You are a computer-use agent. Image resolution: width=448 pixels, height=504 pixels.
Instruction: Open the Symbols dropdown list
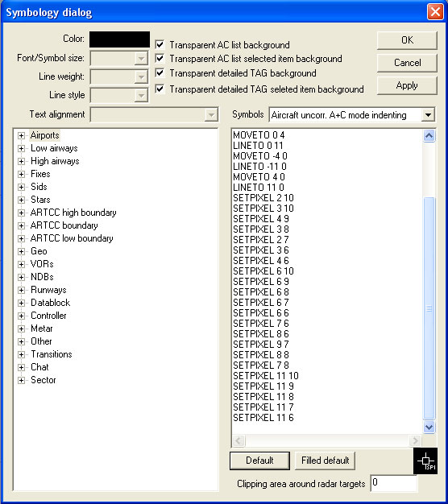pos(428,115)
